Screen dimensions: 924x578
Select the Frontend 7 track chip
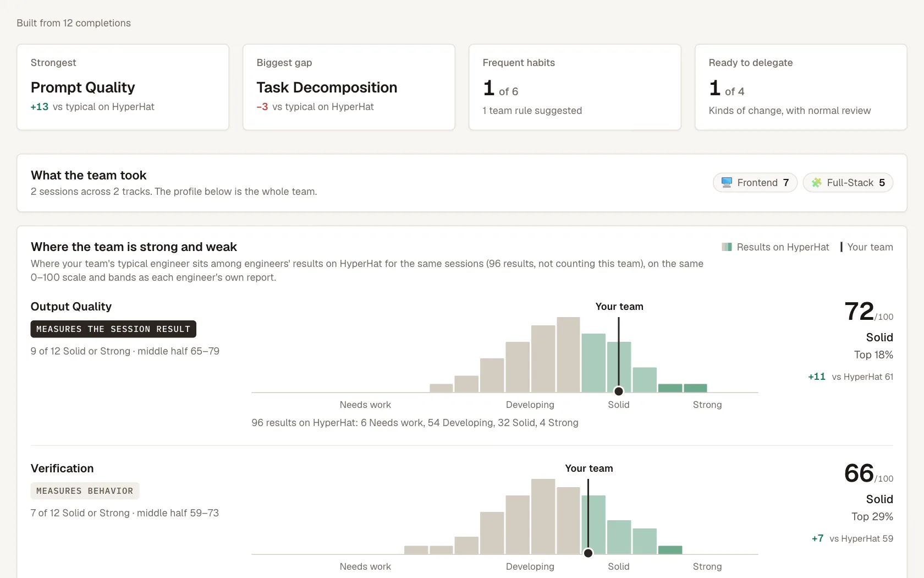point(755,183)
